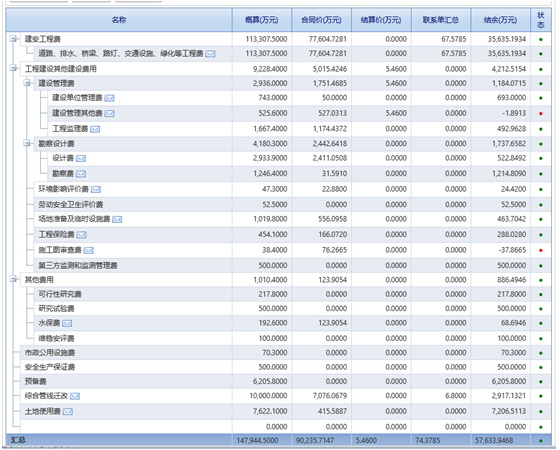Open envelope icon beside 建设管理其他费
Viewport: 560px width, 450px height.
109,114
